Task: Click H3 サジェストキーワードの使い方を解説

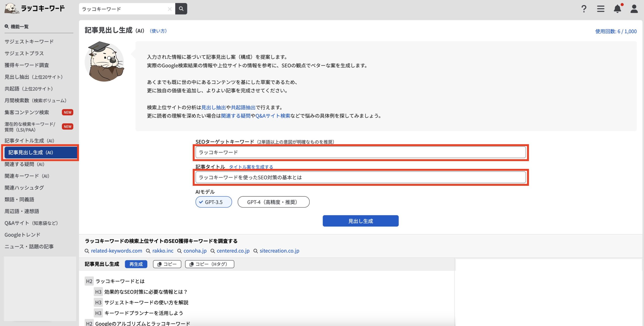Action: [146, 302]
